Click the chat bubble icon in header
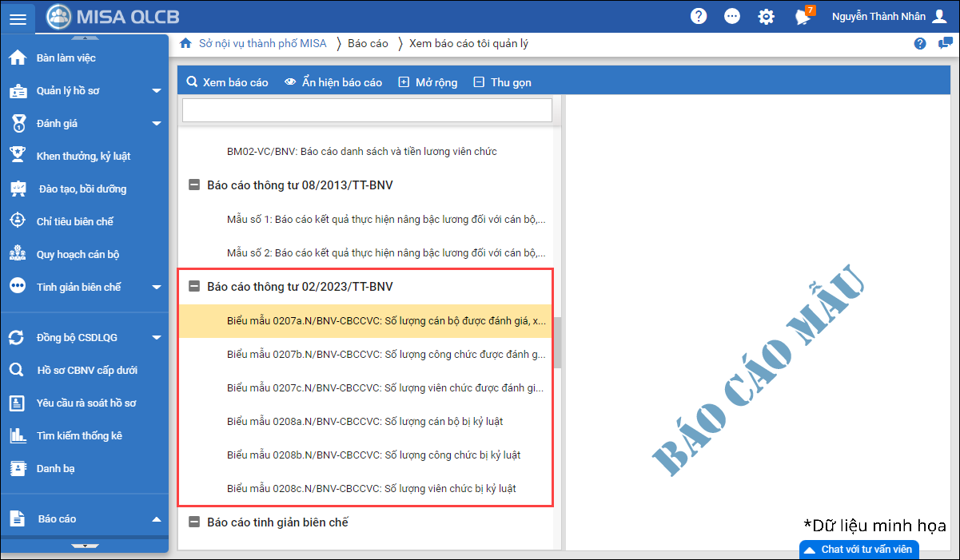The width and height of the screenshot is (960, 560). pos(732,17)
